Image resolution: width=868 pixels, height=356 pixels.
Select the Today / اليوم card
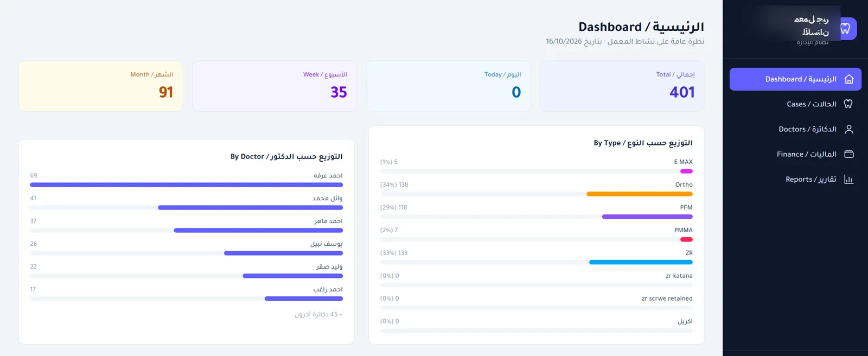point(448,86)
